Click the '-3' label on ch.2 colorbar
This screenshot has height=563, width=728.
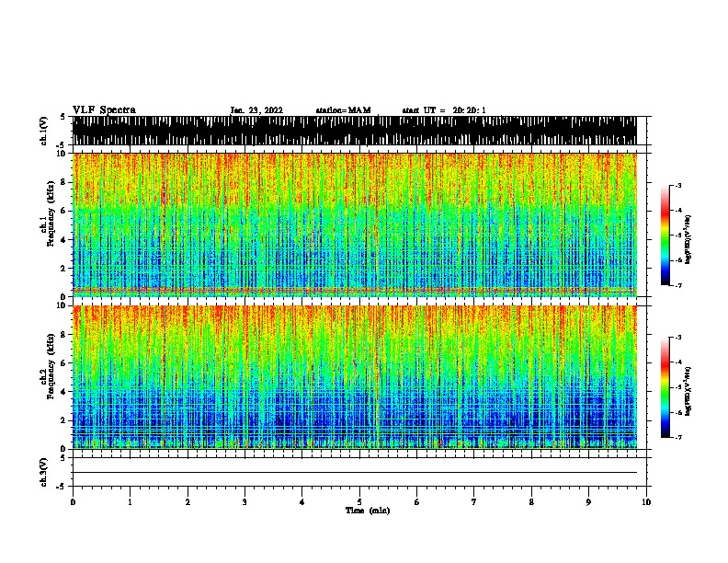[x=678, y=338]
